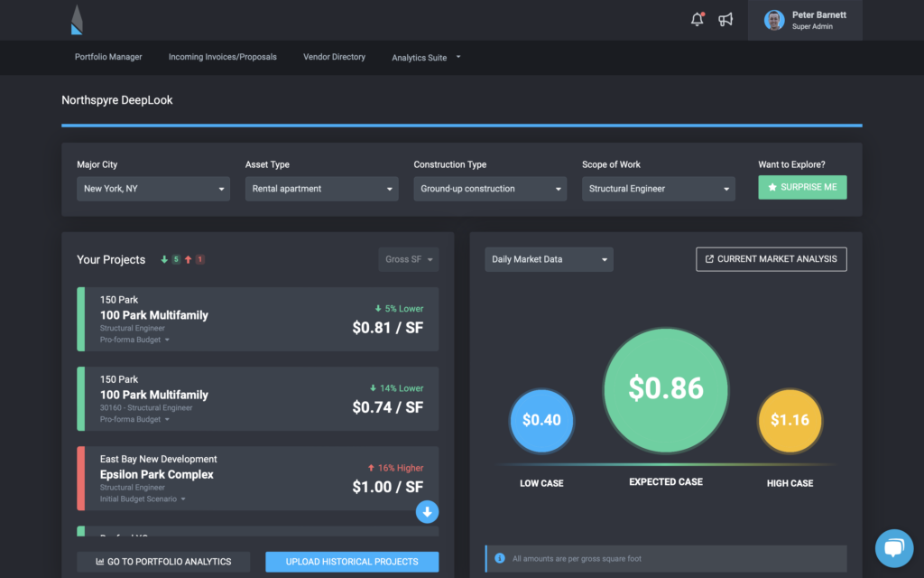Click the East Bay New Development label
Screen dimensions: 924x578
point(159,459)
